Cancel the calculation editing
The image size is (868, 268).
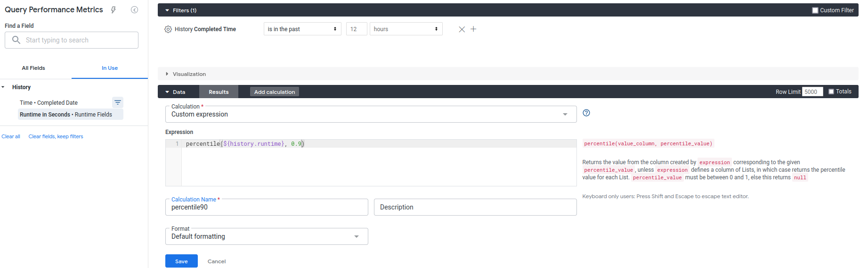pyautogui.click(x=217, y=261)
